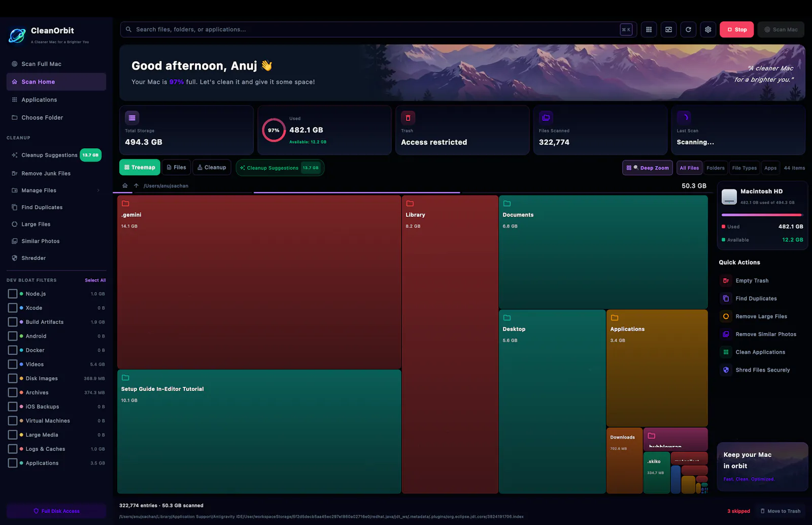This screenshot has height=525, width=812.
Task: Click Remove Large Files quick action icon
Action: [726, 316]
